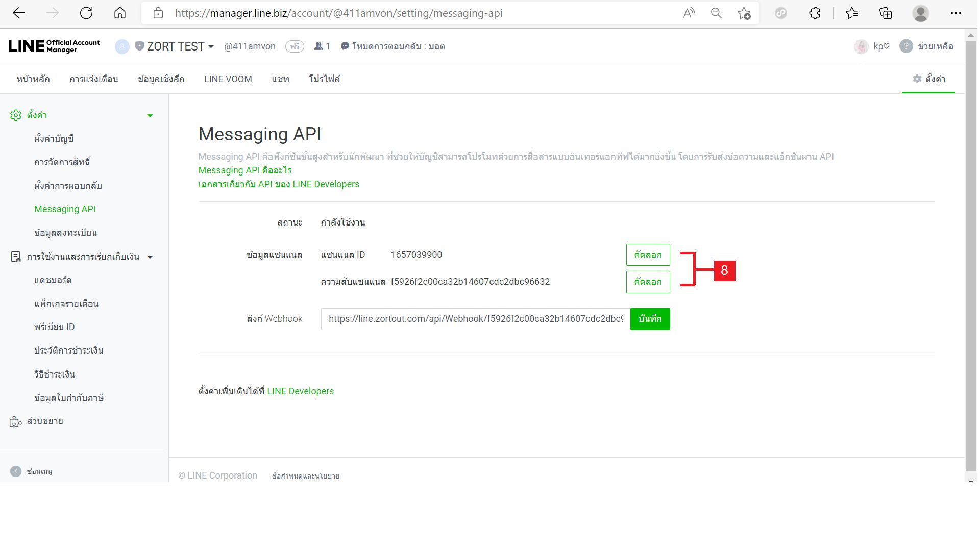Activate the Read aloud icon
980x551 pixels.
click(x=689, y=13)
